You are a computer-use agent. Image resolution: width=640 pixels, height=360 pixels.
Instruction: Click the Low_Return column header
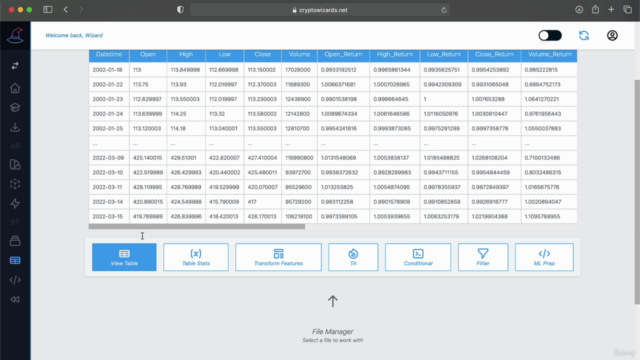(444, 55)
